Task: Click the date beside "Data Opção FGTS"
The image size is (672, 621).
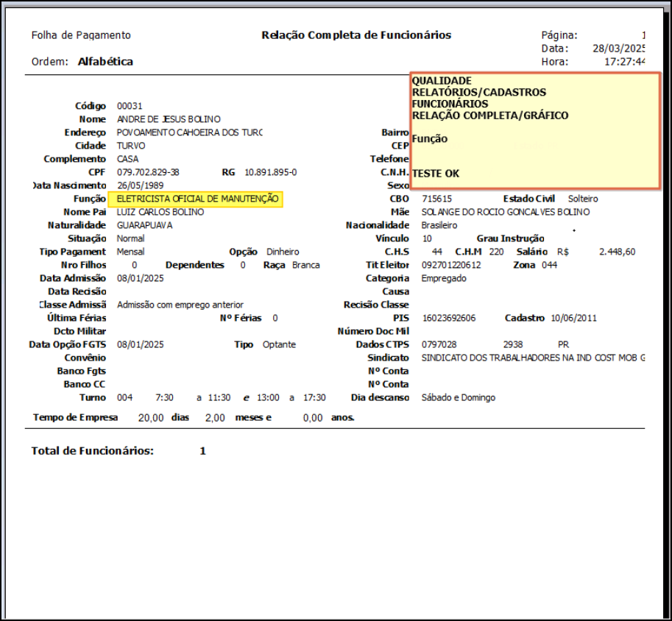Action: coord(140,344)
